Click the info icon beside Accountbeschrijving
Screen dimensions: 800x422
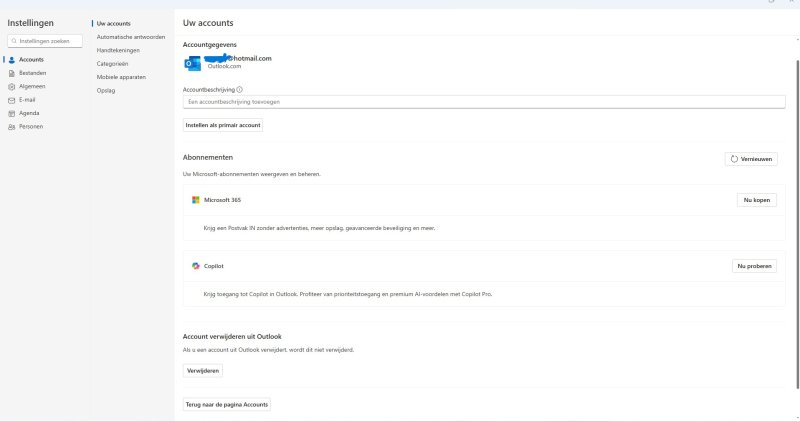coord(239,89)
